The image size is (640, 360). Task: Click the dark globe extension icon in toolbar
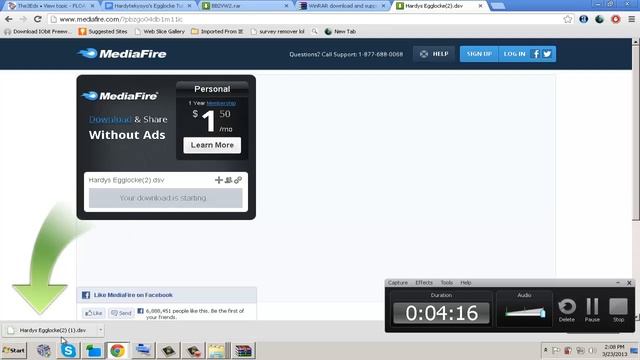pyautogui.click(x=599, y=19)
